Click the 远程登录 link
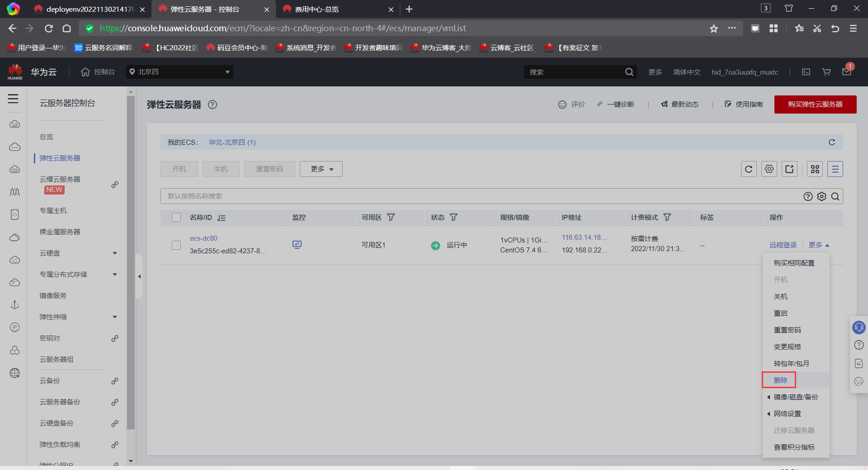This screenshot has height=470, width=868. (783, 245)
